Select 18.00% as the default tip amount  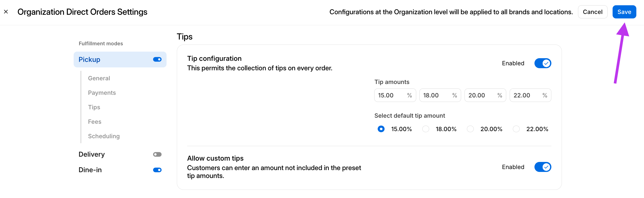425,129
